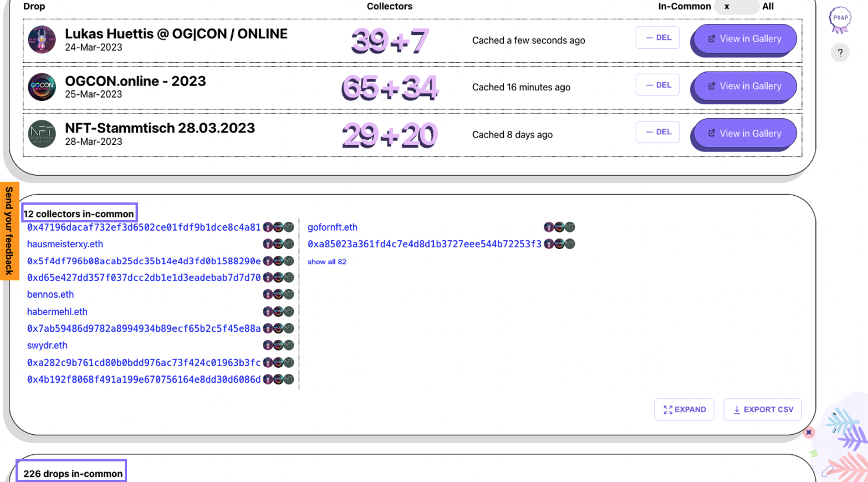This screenshot has height=482, width=868.
Task: Remove the OGCON.online - 2023 drop
Action: (x=657, y=85)
